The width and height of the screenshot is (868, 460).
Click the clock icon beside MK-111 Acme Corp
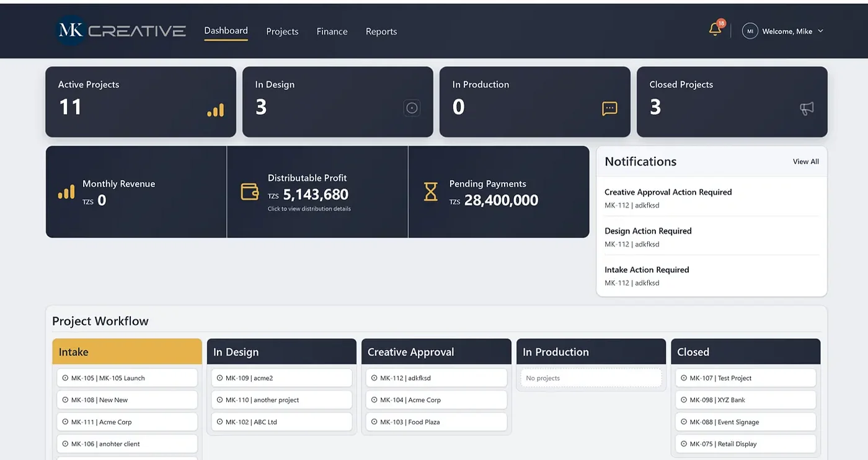[x=66, y=422]
